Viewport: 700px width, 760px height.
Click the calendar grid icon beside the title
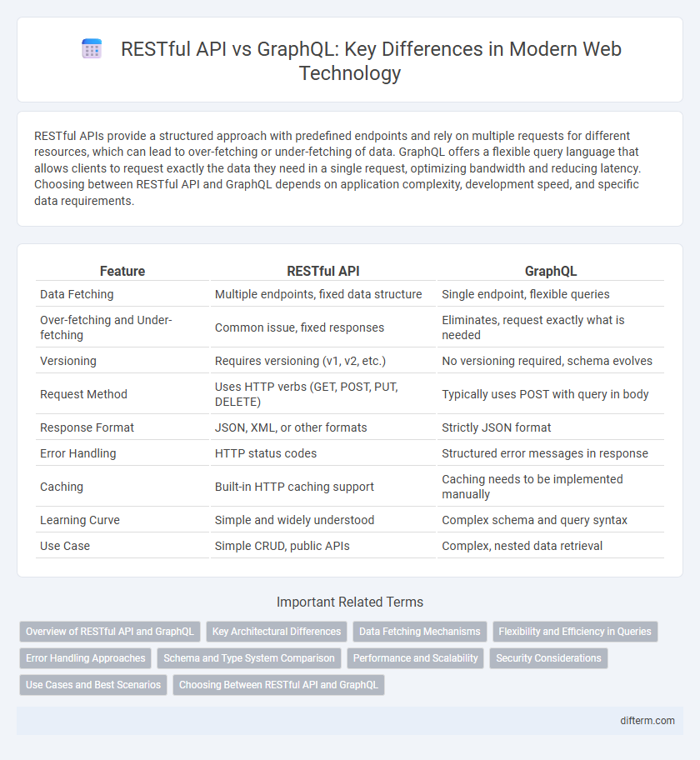tap(92, 49)
